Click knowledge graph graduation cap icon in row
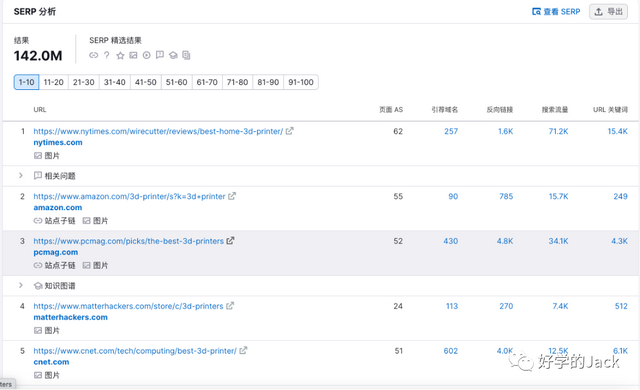This screenshot has height=390, width=640. coord(38,286)
